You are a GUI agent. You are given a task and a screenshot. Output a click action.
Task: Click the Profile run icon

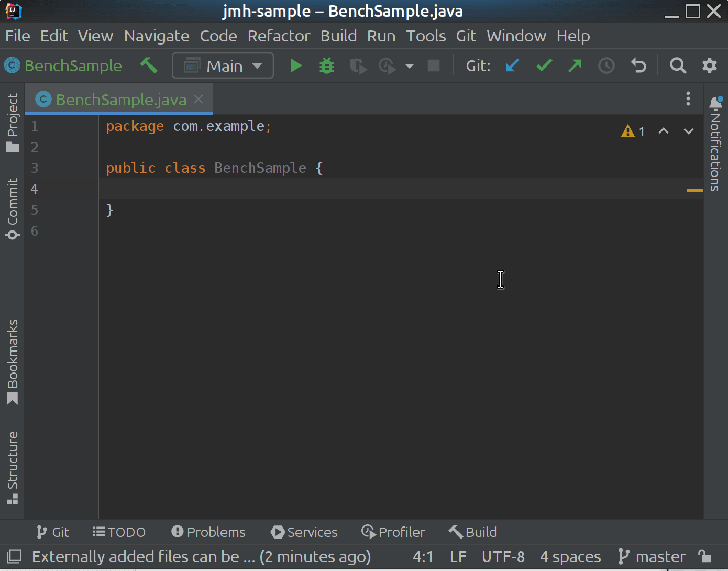pyautogui.click(x=387, y=66)
